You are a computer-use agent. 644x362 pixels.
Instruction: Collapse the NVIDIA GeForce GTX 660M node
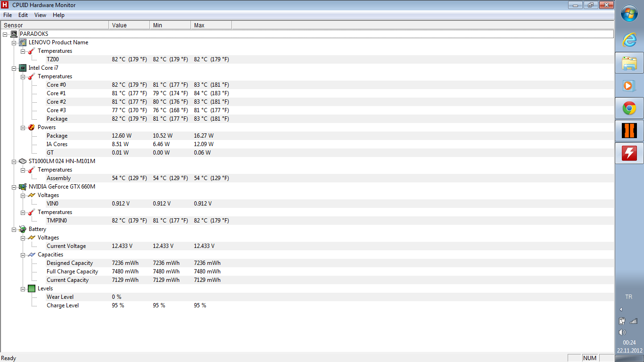[x=14, y=187]
